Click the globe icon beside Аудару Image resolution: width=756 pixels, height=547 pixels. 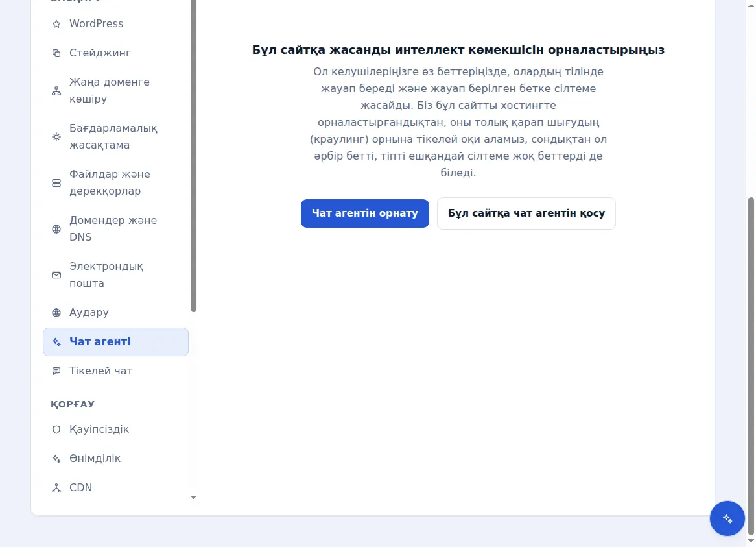[x=56, y=313]
